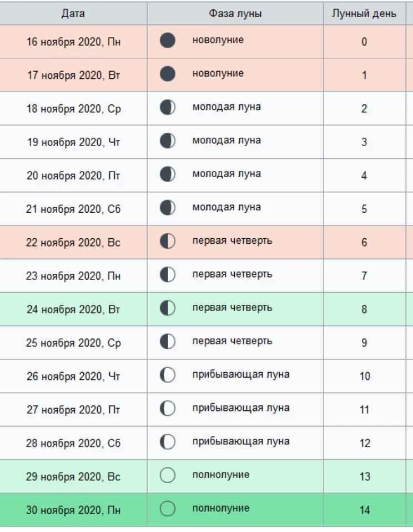Screen dimensions: 413x532
Task: Click 'молодая луна' text for 19 ноября
Action: point(226,140)
